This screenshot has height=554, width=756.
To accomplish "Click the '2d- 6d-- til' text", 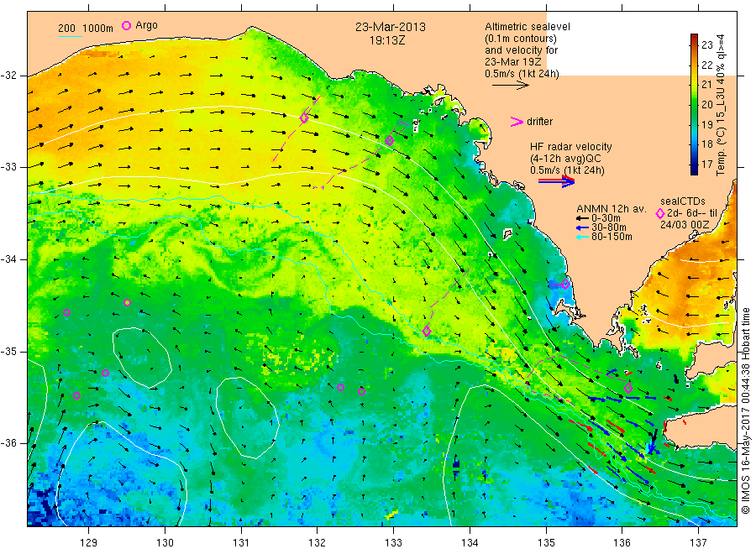I will click(x=692, y=213).
